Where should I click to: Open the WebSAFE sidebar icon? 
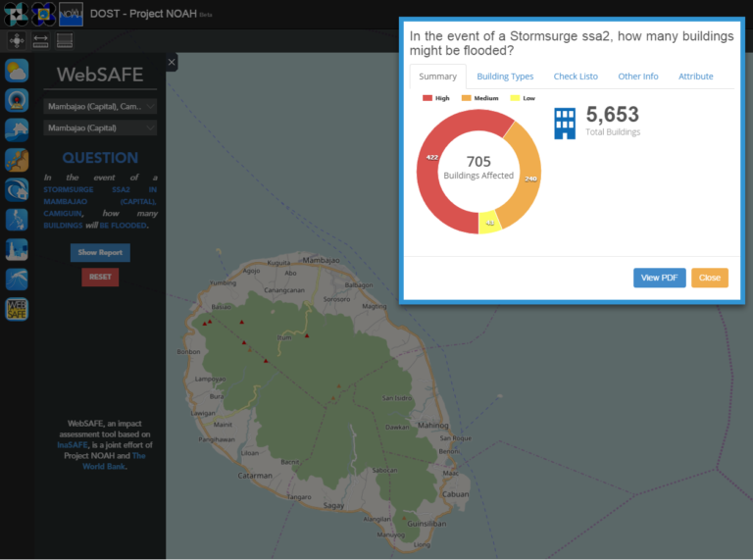click(x=17, y=309)
